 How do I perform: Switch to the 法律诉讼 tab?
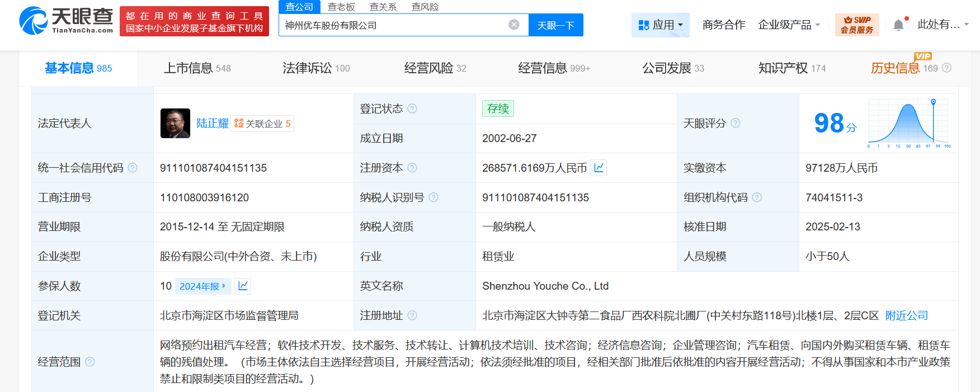click(316, 68)
